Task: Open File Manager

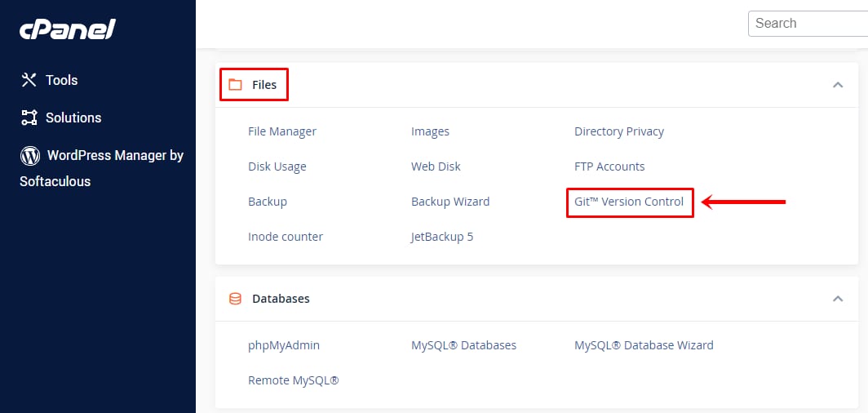Action: pos(282,131)
